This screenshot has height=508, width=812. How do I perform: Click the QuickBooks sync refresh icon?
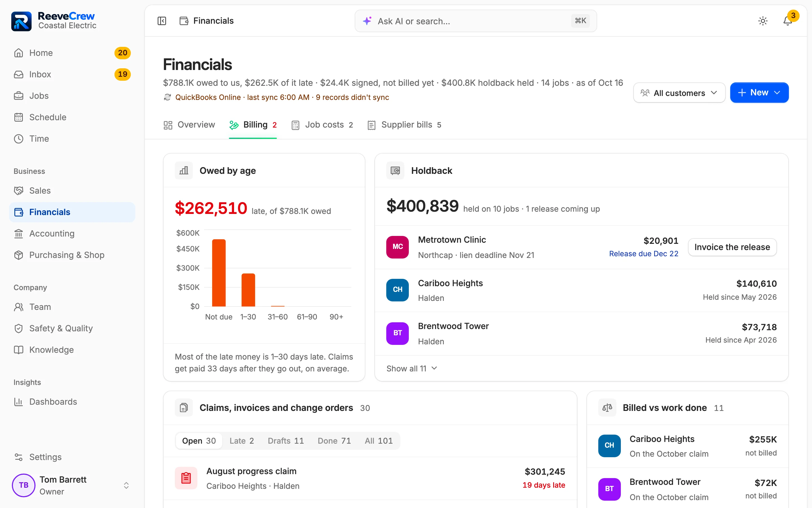[x=167, y=97]
